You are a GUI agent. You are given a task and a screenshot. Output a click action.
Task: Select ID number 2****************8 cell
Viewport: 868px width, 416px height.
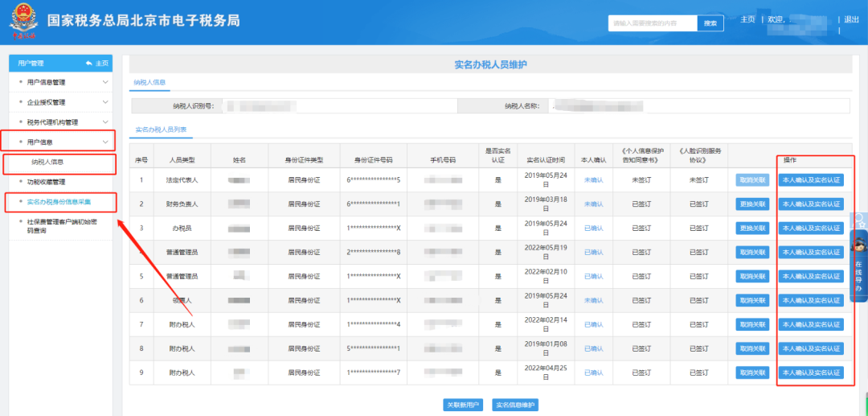click(374, 252)
